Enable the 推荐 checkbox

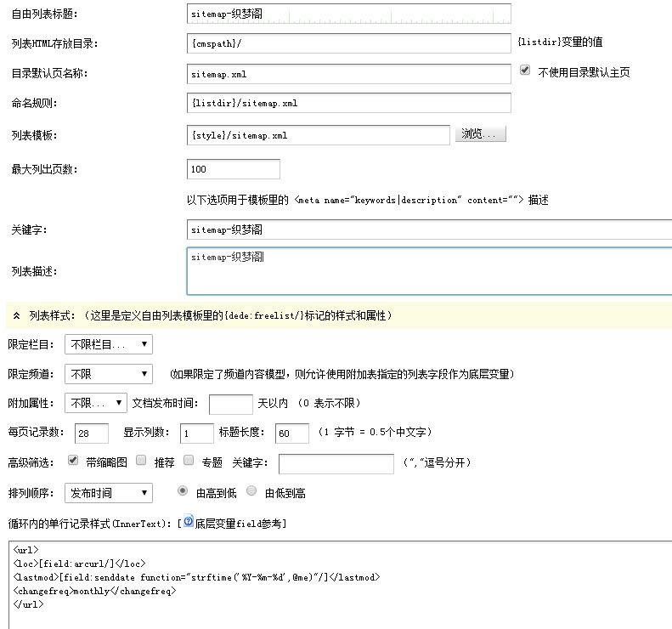141,461
